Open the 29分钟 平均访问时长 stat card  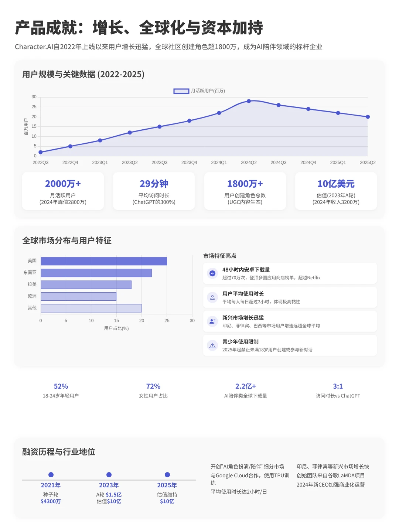(154, 191)
